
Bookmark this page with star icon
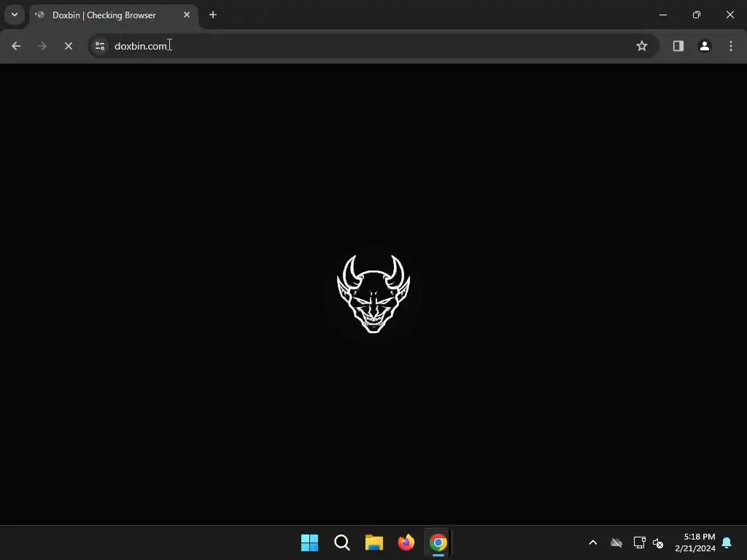pos(642,46)
